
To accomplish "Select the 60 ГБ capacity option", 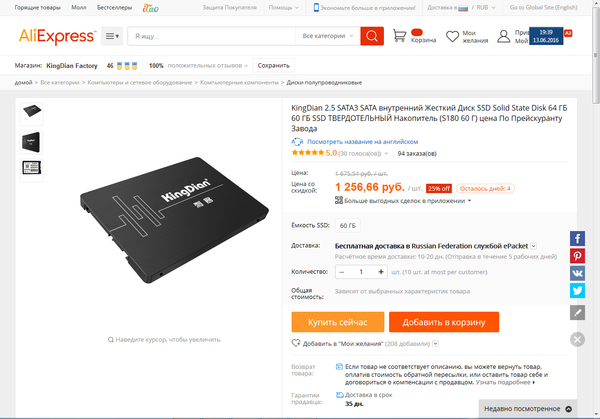I will click(347, 226).
